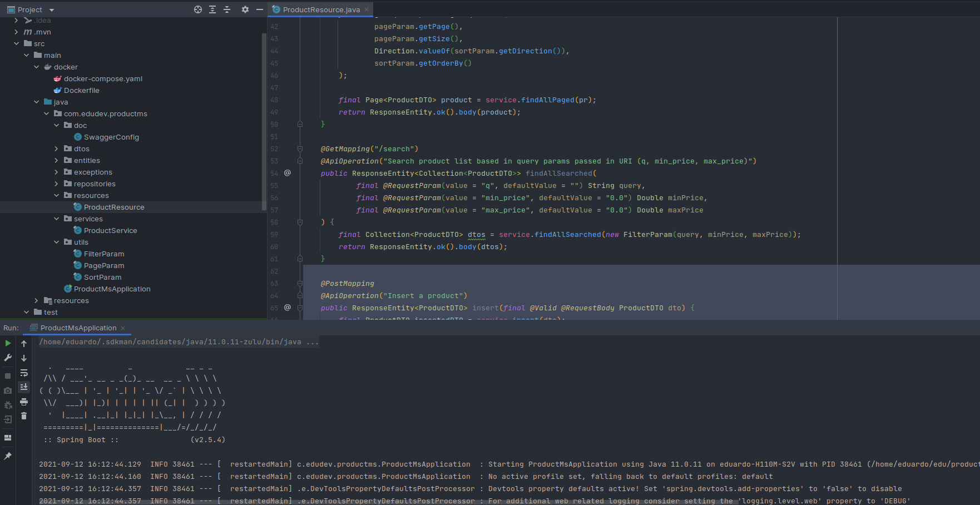Select ProductMsApplication run tab
980x505 pixels.
pos(78,328)
